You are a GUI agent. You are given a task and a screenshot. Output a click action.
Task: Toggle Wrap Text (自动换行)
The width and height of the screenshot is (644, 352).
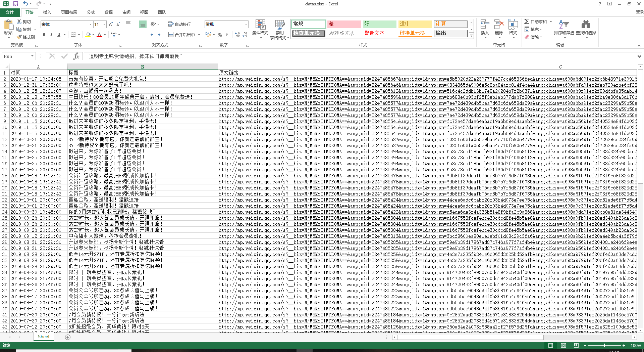point(180,24)
